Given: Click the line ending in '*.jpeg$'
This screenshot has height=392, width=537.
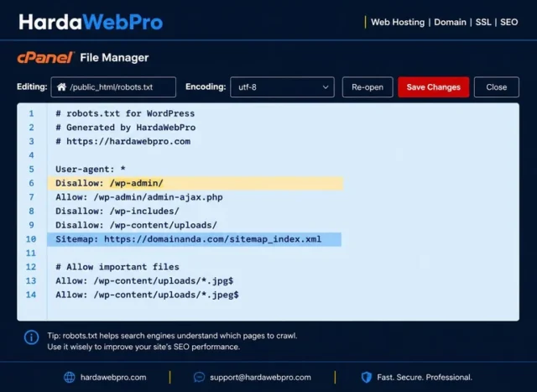Looking at the screenshot, I should (x=148, y=295).
